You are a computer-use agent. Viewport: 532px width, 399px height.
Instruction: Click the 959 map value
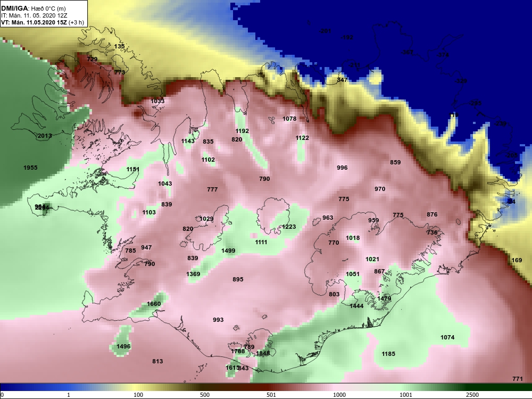click(x=373, y=220)
